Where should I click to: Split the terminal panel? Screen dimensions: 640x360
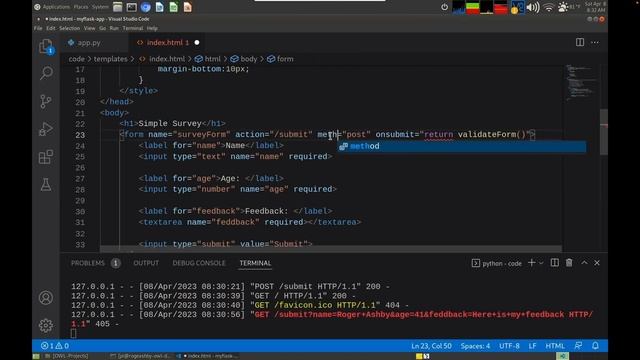[555, 263]
